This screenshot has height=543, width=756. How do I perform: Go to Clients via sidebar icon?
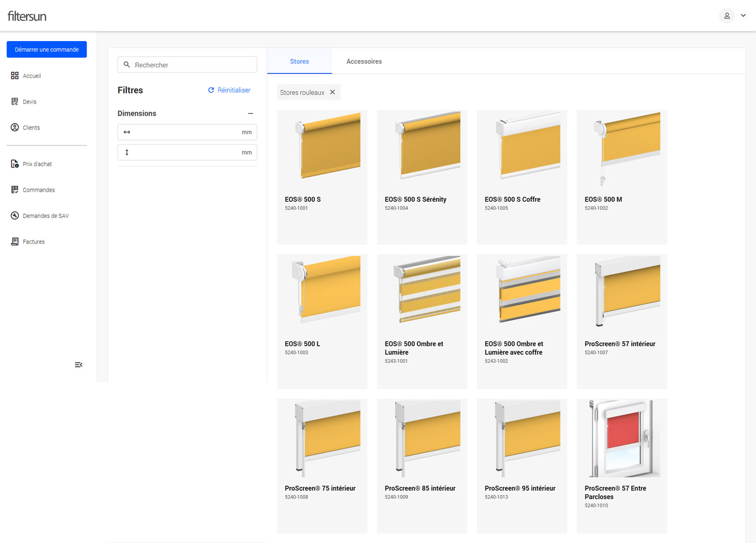[15, 128]
